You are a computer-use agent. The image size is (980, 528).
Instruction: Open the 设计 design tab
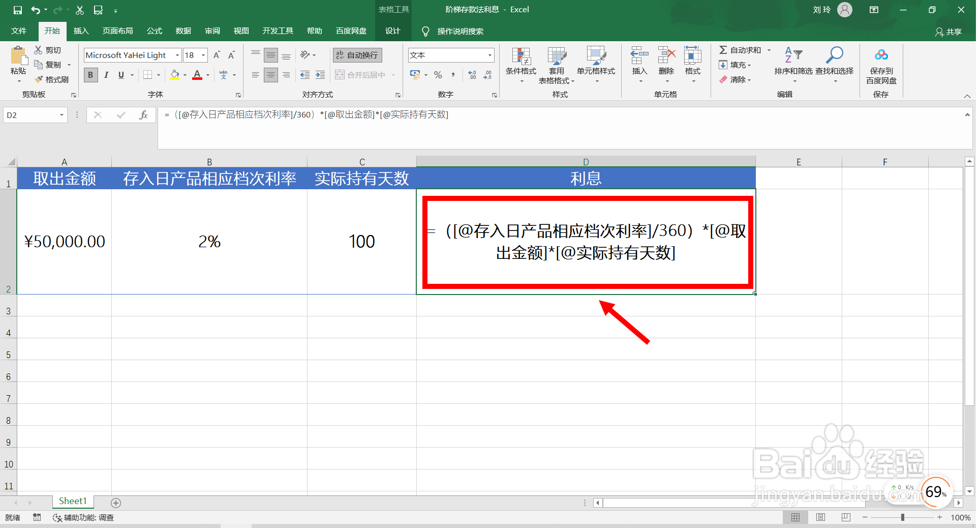point(392,31)
